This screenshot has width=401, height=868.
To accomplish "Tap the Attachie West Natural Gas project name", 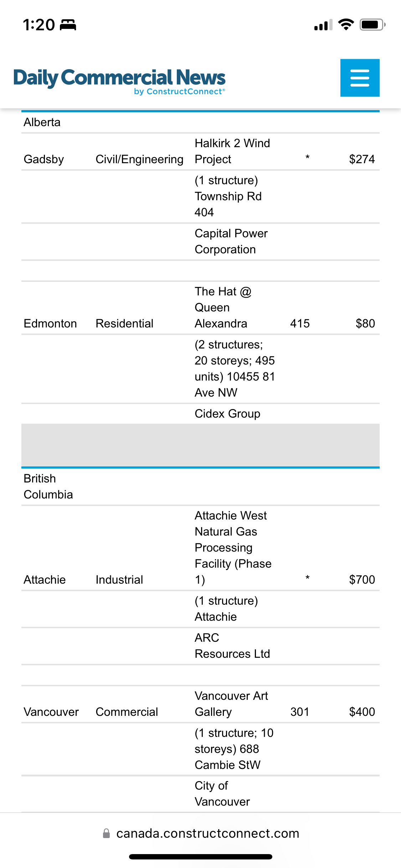I will [233, 547].
